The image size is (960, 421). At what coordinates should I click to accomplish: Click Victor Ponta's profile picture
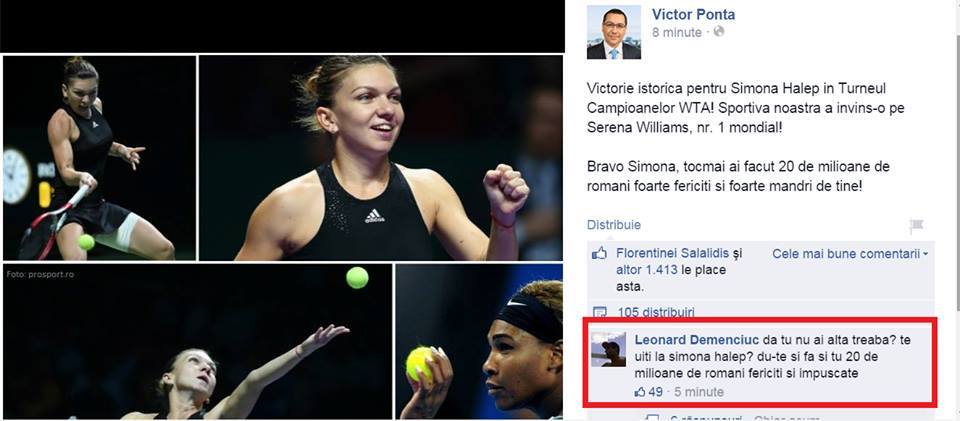tap(613, 32)
